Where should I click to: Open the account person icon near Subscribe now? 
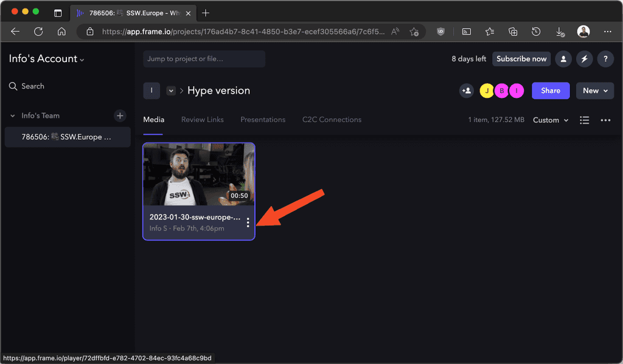coord(563,58)
